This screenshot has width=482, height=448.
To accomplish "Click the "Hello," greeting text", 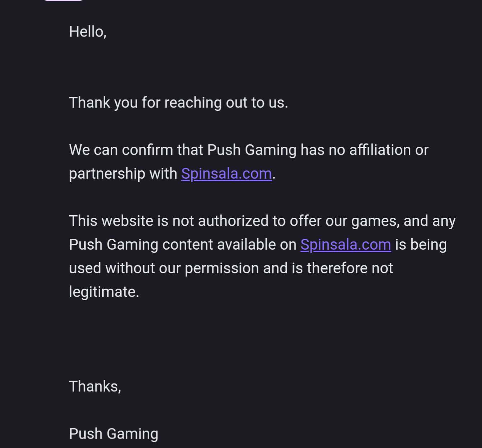I will [x=88, y=32].
